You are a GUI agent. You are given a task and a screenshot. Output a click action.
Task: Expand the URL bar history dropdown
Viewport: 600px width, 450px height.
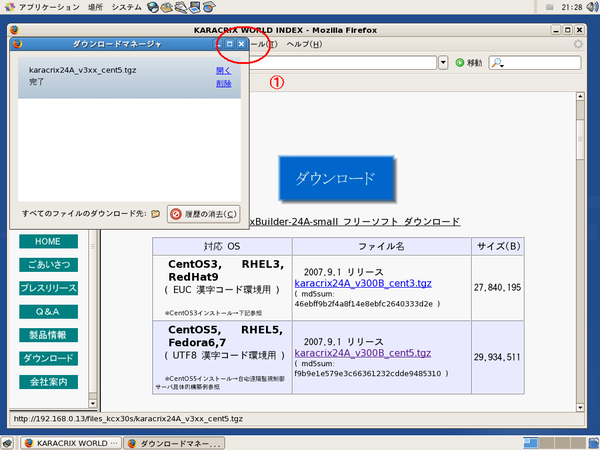(x=443, y=62)
